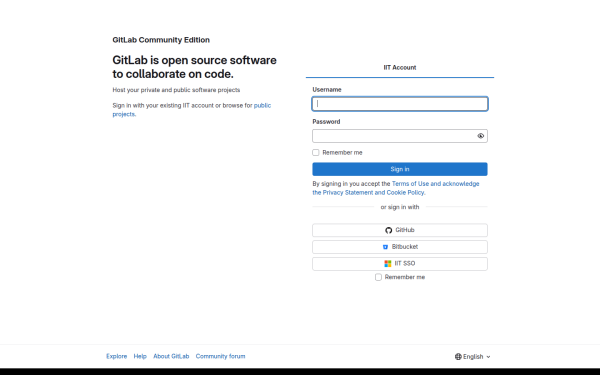Click the GitLab Community Edition heading
The image size is (600, 375).
pos(161,40)
